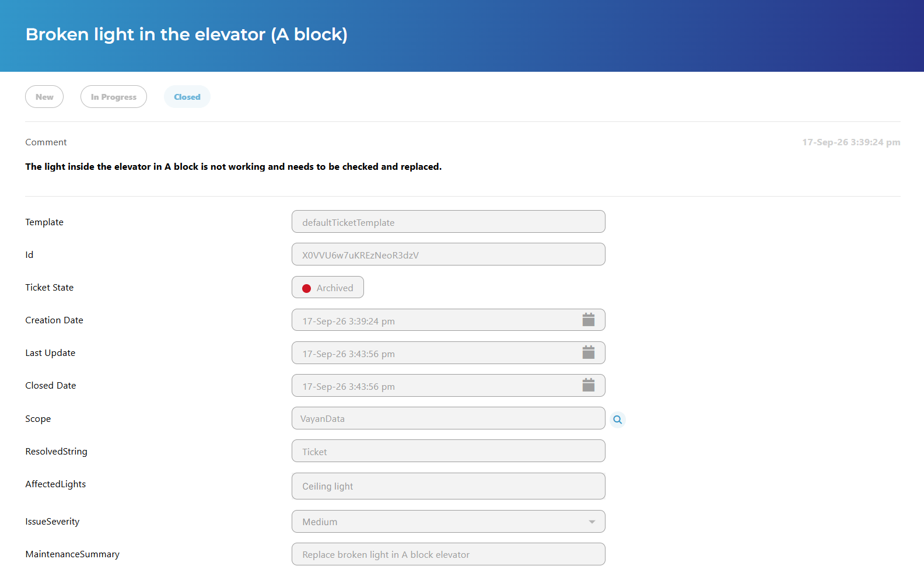Click the Scope field VayanData

448,418
